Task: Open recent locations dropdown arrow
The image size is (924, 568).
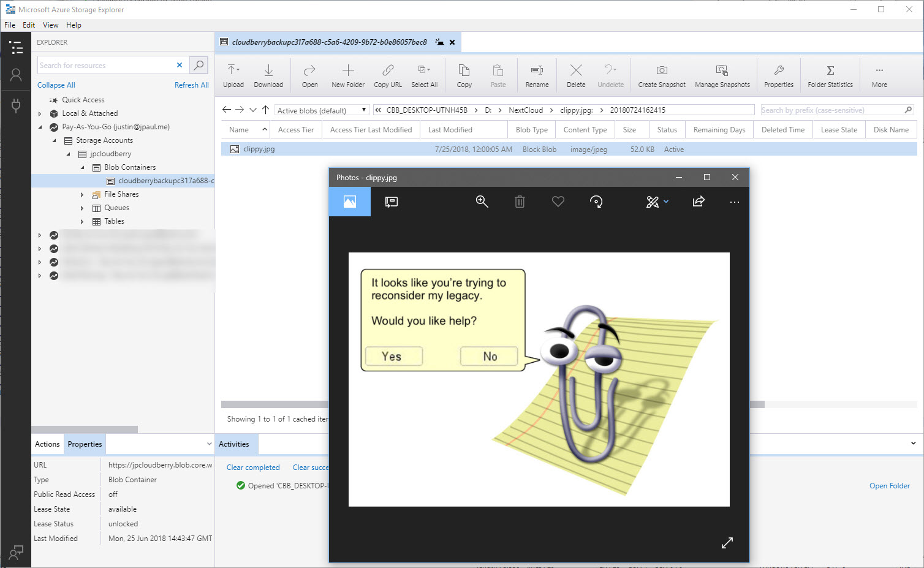Action: pos(252,110)
